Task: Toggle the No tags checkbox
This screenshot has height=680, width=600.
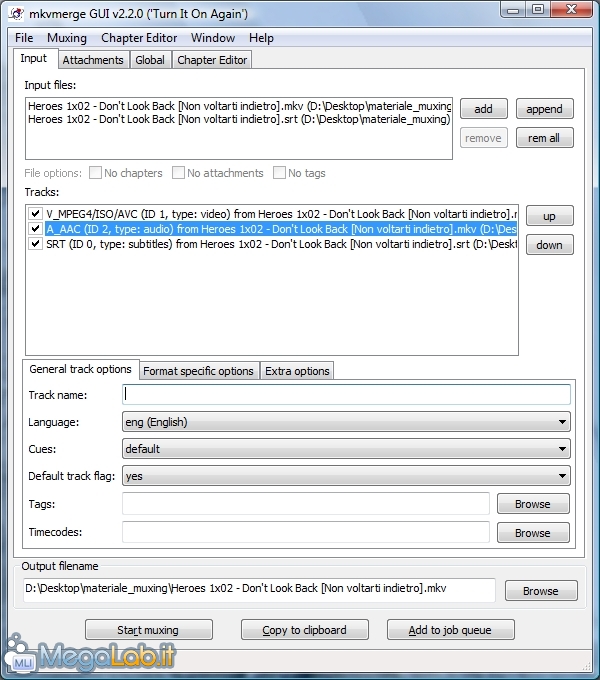Action: point(280,173)
